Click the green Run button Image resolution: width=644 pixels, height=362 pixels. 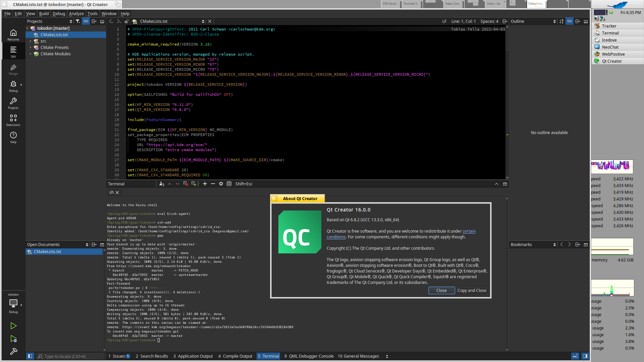pos(13,326)
